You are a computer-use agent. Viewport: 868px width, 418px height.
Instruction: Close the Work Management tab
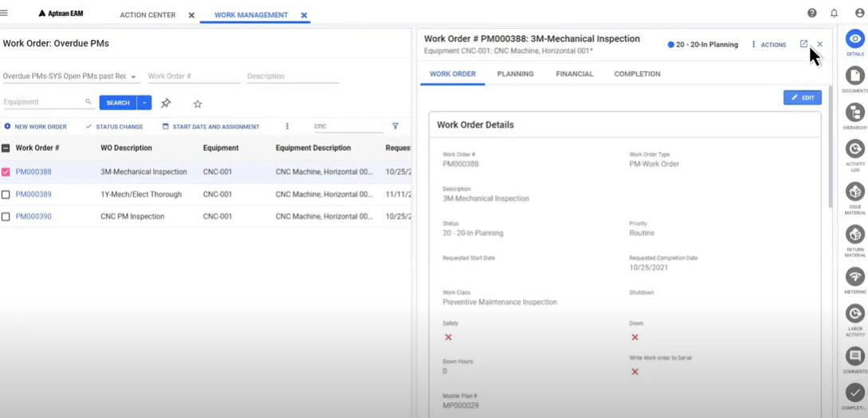click(304, 15)
